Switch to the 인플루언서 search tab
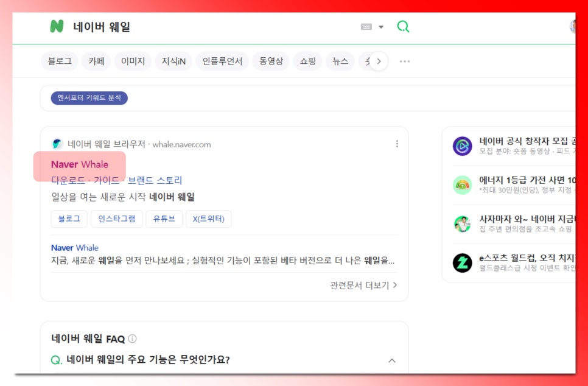The image size is (588, 386). tap(222, 61)
